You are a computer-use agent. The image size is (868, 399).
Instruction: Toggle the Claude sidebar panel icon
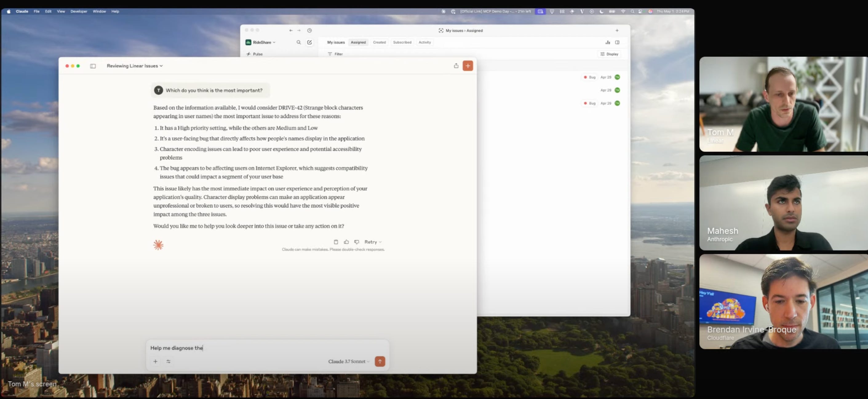(93, 66)
